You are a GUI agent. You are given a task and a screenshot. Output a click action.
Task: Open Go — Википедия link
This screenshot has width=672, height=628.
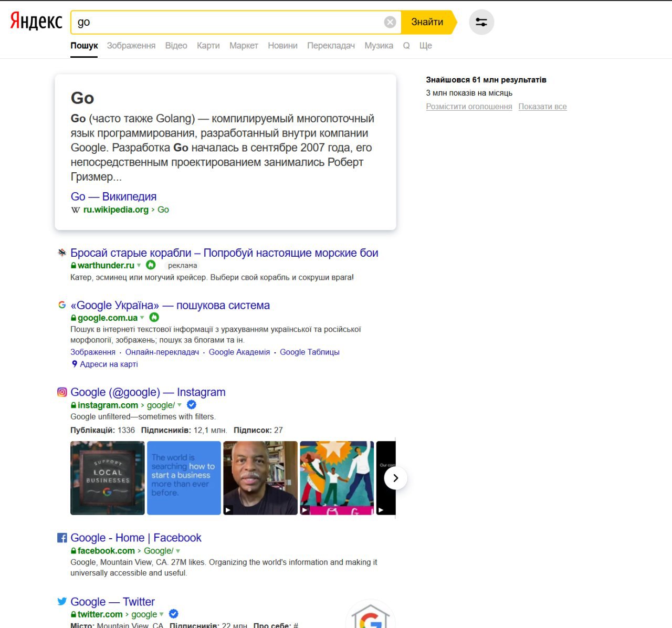click(x=113, y=196)
